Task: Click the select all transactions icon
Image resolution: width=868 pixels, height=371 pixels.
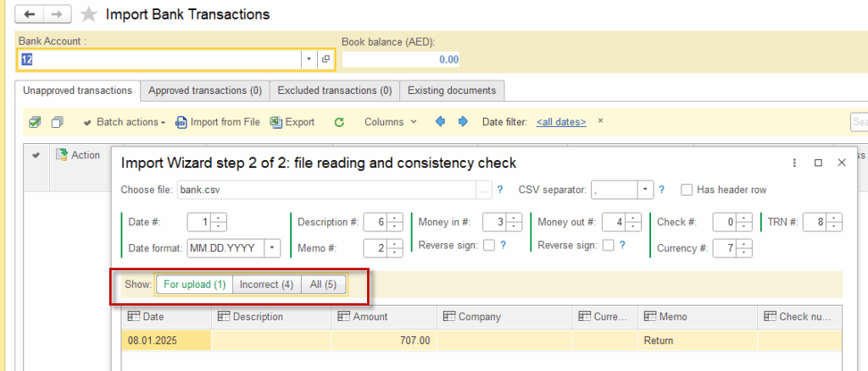Action: coord(35,122)
